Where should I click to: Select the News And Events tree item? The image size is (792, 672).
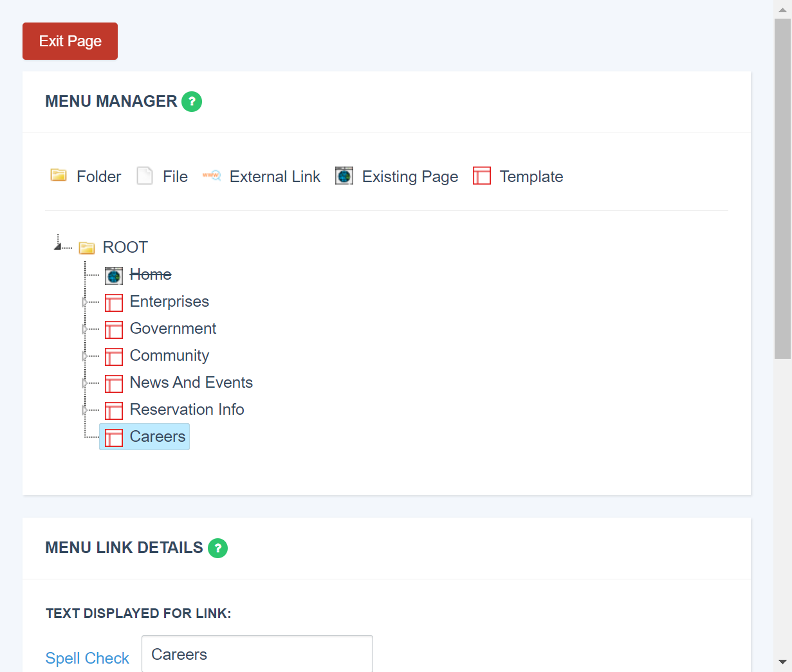[191, 383]
